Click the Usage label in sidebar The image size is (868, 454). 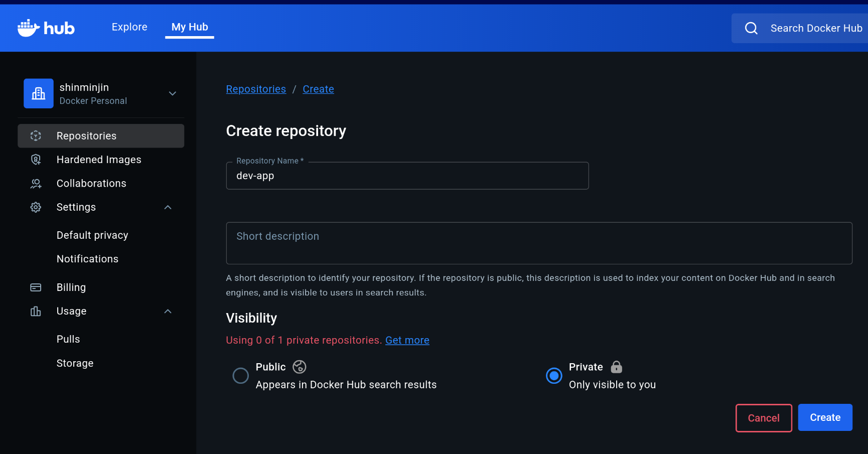coord(71,312)
